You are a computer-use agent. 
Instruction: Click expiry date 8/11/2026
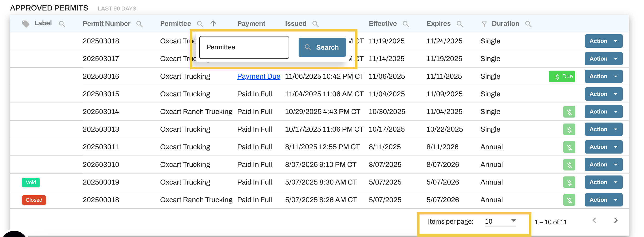click(x=442, y=147)
